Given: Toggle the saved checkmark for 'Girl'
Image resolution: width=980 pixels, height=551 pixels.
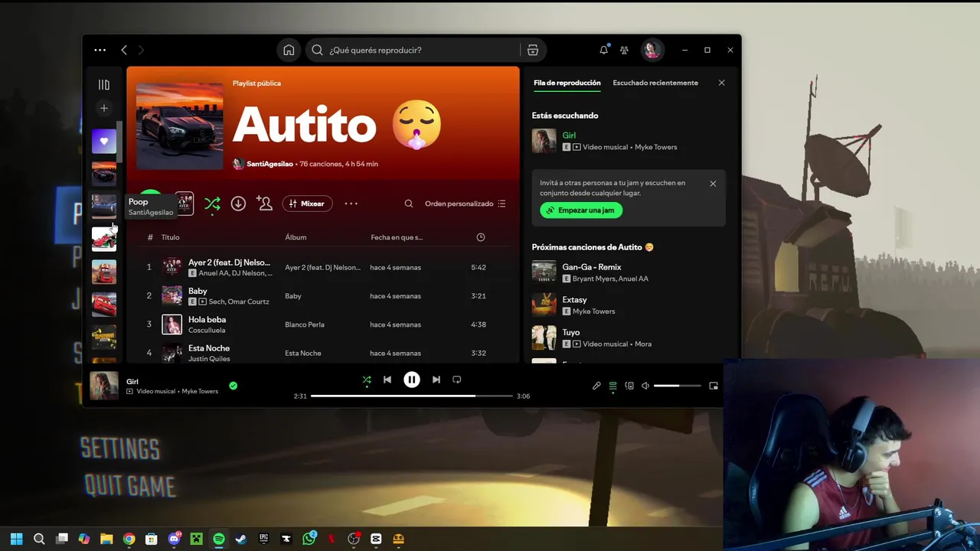Looking at the screenshot, I should tap(234, 386).
